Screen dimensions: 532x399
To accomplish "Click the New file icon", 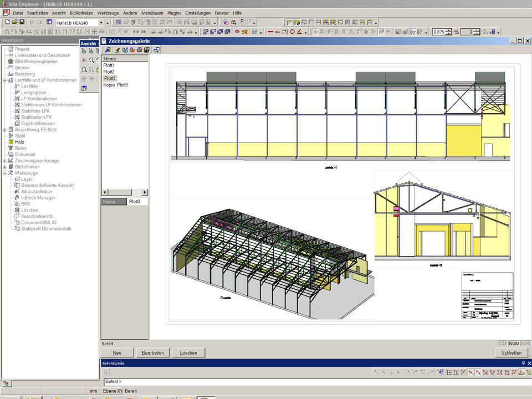I will click(x=7, y=22).
